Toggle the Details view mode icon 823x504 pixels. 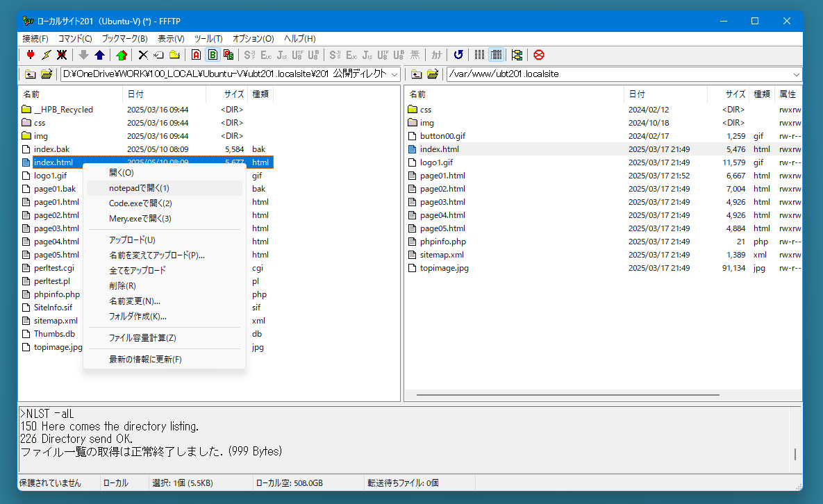tap(496, 55)
